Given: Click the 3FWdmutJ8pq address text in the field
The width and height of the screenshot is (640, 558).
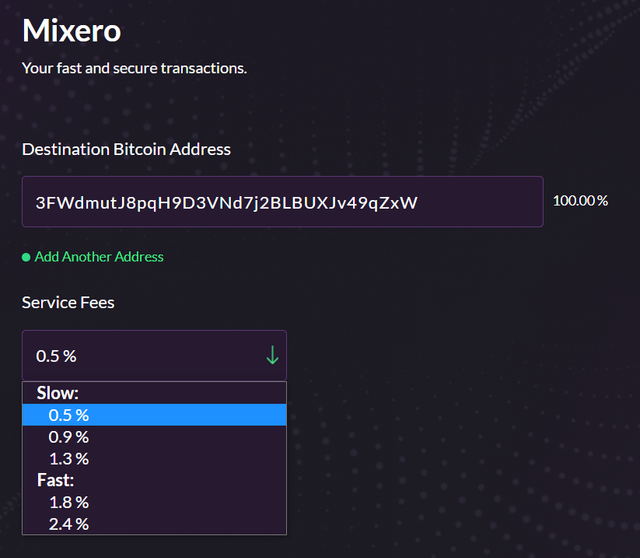Looking at the screenshot, I should click(227, 203).
